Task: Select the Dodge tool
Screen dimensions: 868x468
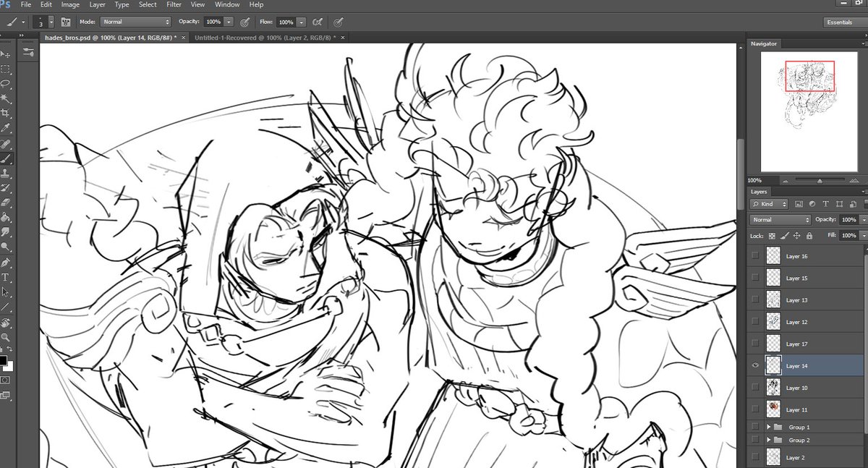Action: pos(5,246)
